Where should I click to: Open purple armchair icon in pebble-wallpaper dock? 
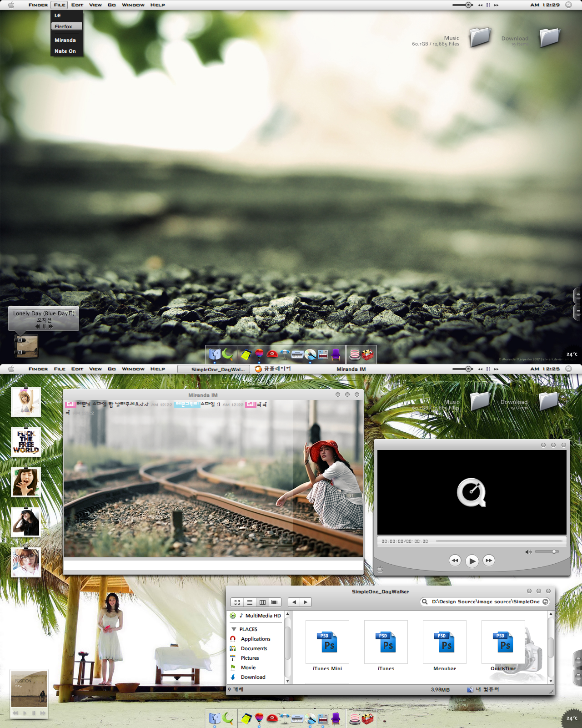click(336, 354)
